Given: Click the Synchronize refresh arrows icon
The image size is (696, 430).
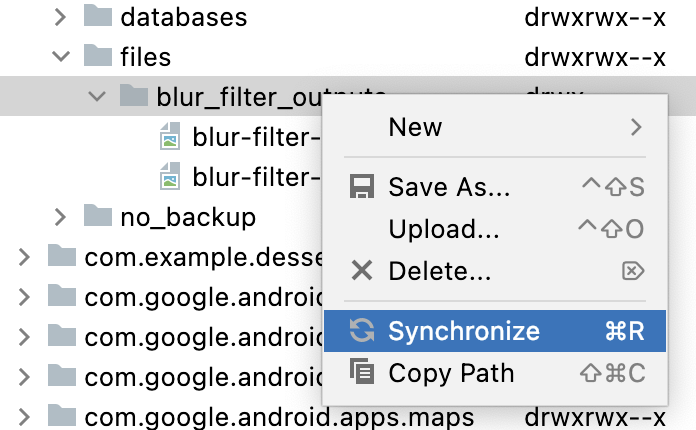Looking at the screenshot, I should [x=361, y=331].
